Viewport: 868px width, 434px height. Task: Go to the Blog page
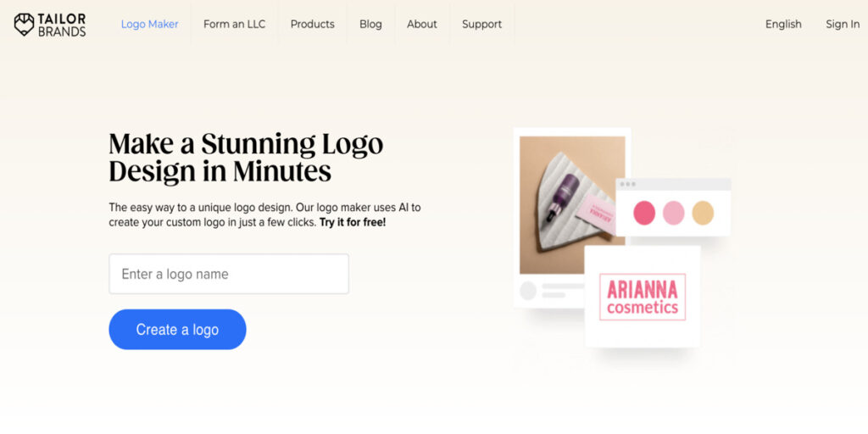pyautogui.click(x=370, y=25)
